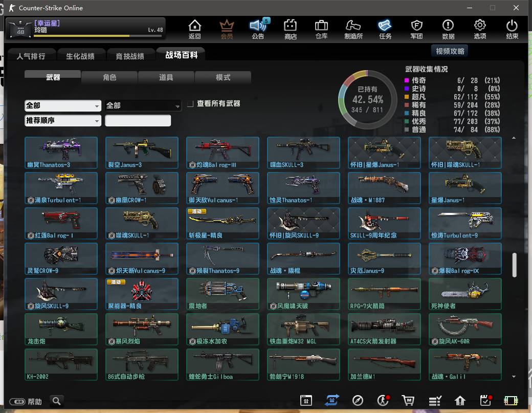Select the 龙击炮 weapon card
The image size is (532, 413).
(61, 329)
